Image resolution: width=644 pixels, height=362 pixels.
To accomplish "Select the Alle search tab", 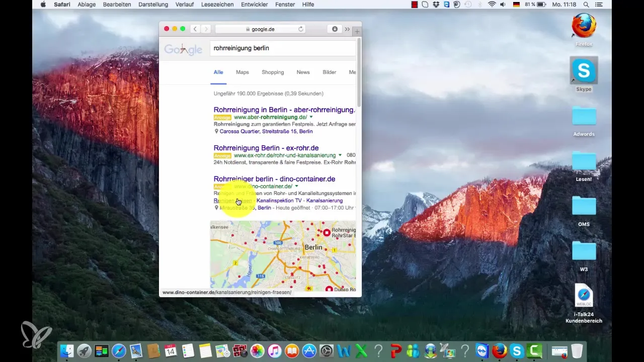I will click(218, 72).
